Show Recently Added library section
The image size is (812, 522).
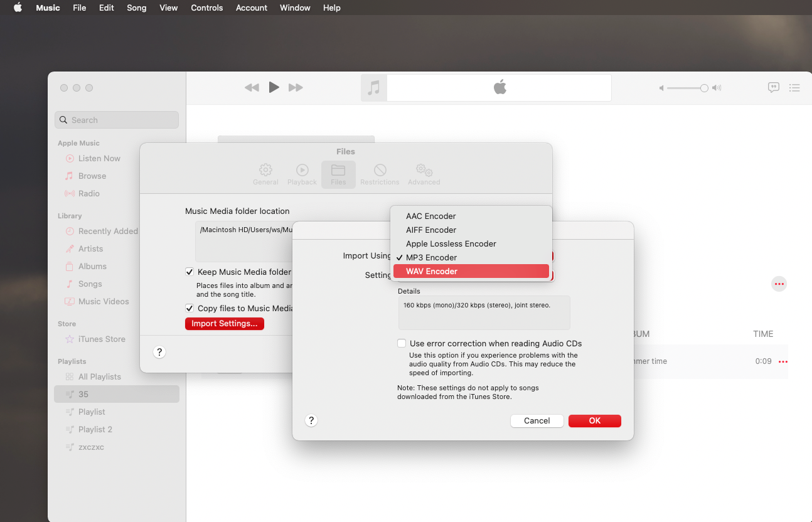[x=108, y=231]
